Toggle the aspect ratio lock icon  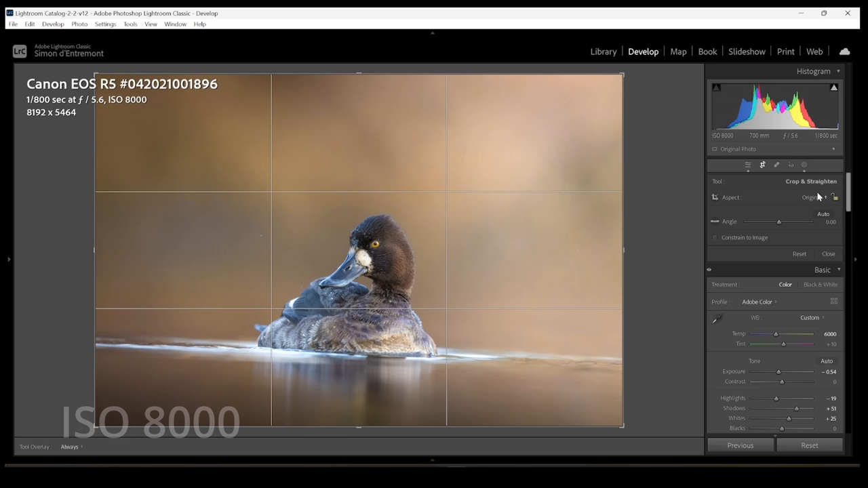[835, 197]
